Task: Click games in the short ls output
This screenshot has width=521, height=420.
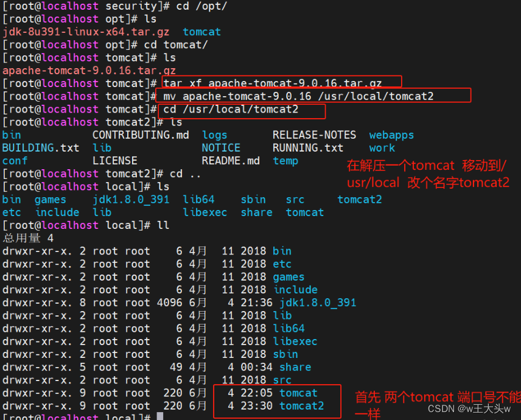Action: 50,200
